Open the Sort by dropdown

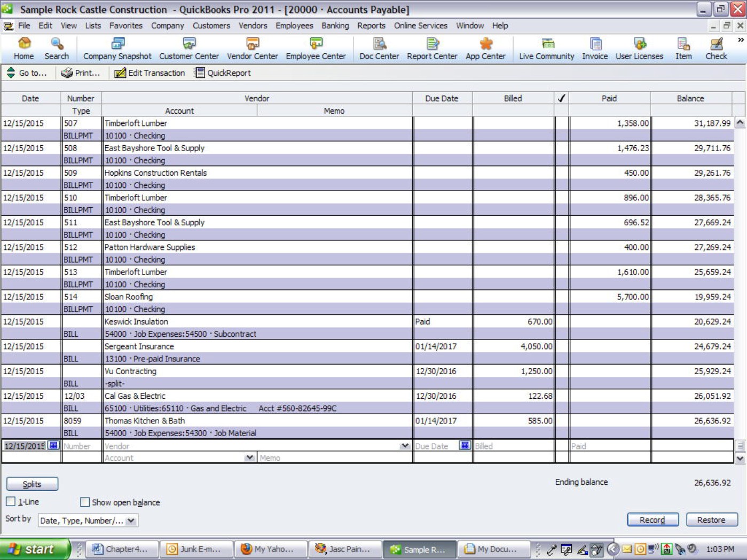[x=131, y=520]
